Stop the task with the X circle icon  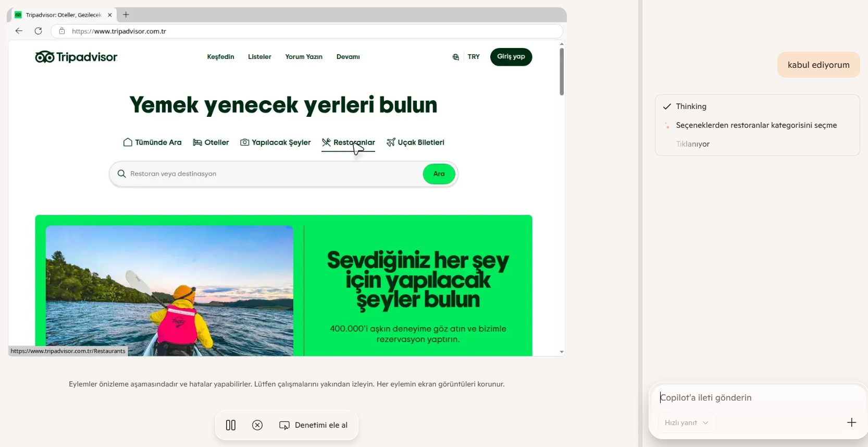coord(257,425)
